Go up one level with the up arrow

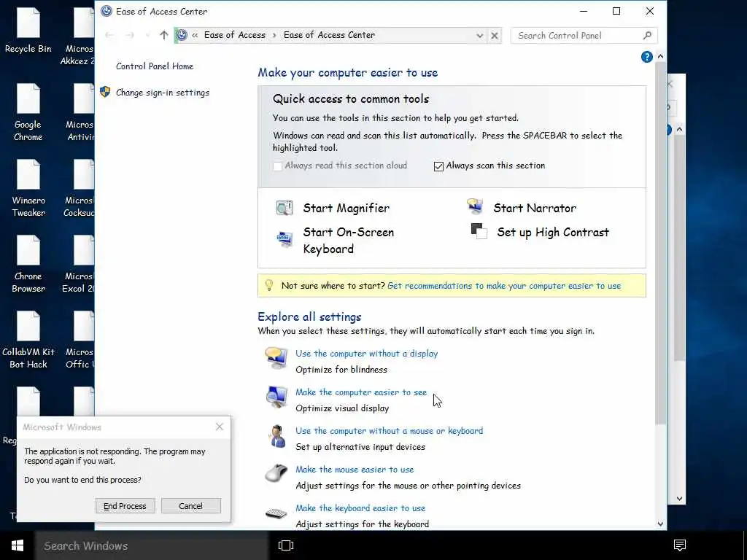pyautogui.click(x=164, y=35)
